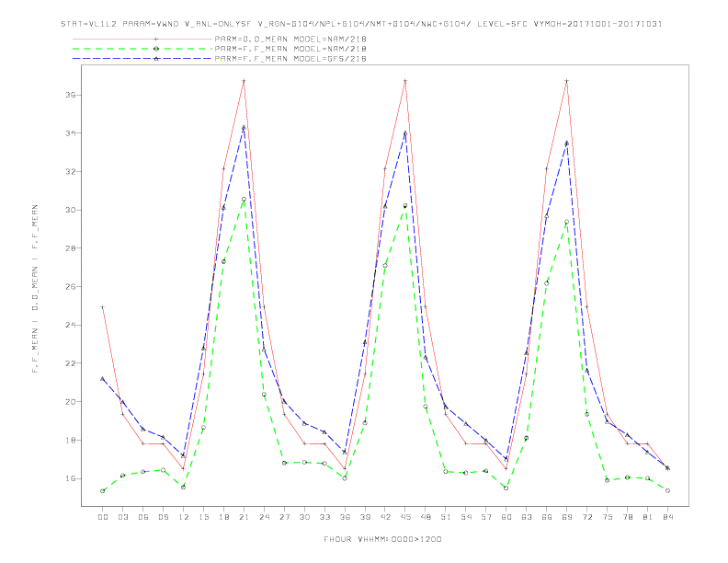Viewport: 728px width, 563px height.
Task: Click y-axis tick label 24
Action: (x=71, y=325)
